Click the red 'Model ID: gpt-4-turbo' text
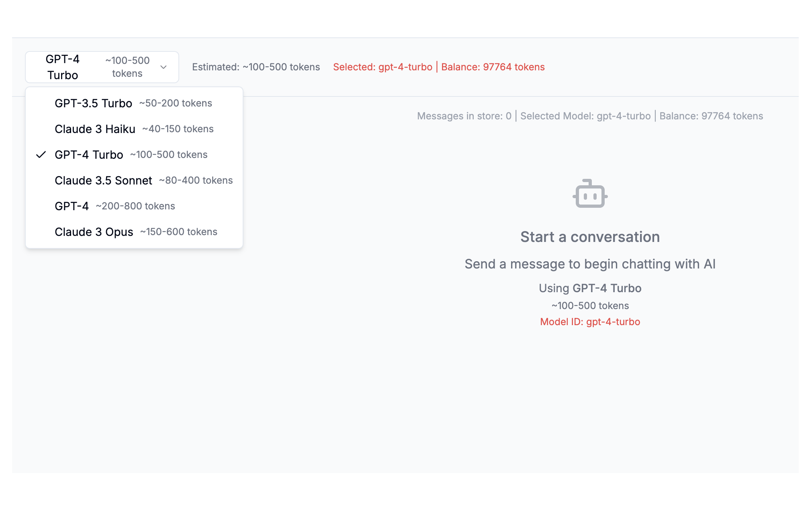Viewport: 812px width, 508px height. (x=590, y=322)
